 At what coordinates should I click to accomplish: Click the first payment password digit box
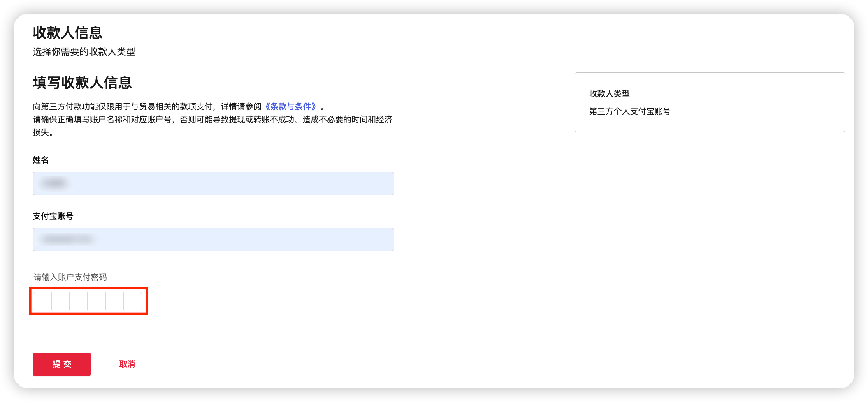[42, 301]
